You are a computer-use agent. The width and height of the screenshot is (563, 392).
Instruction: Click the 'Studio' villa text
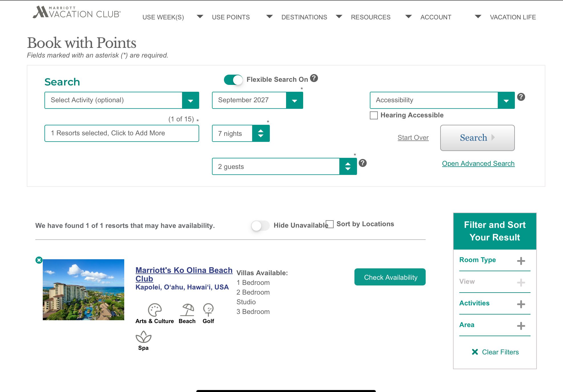click(x=246, y=302)
